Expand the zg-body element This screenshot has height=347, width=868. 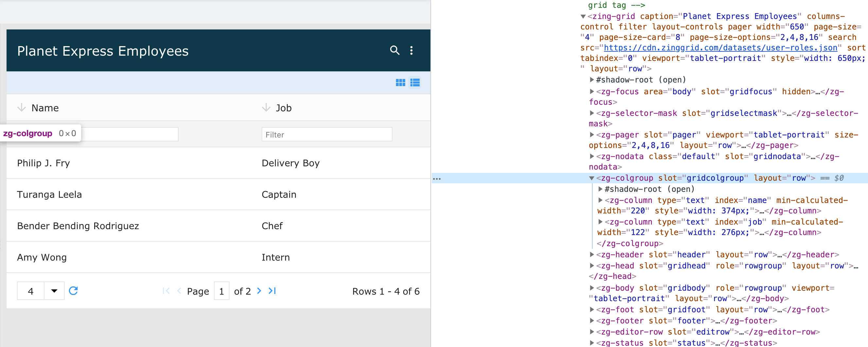[x=591, y=288]
